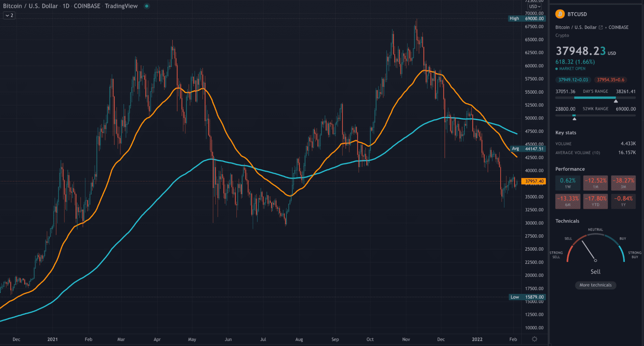Click the 30000.00 level on the price axis

click(x=534, y=223)
